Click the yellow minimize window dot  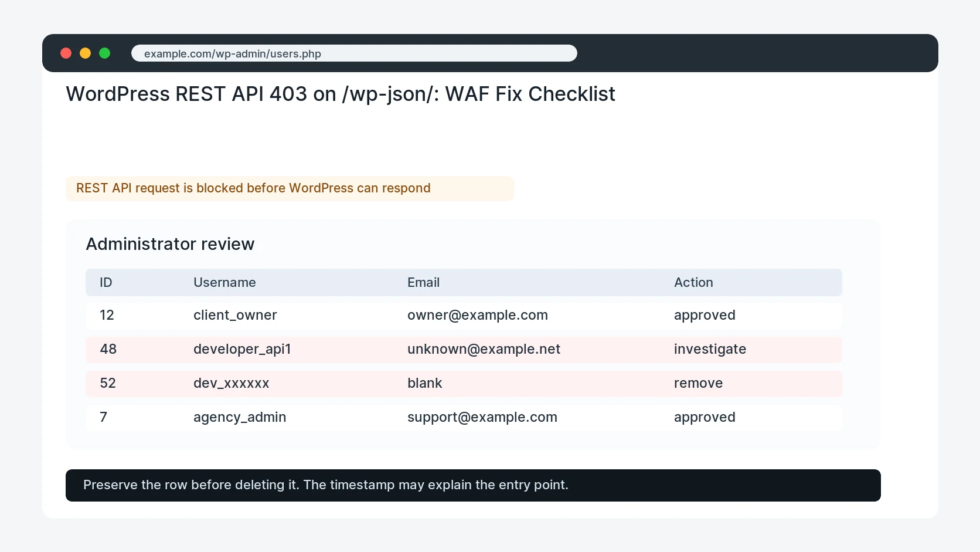[x=86, y=53]
